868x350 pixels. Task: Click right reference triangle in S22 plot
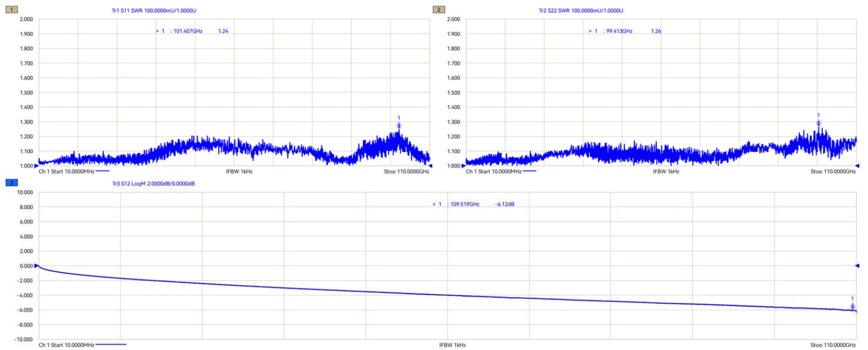tap(857, 166)
